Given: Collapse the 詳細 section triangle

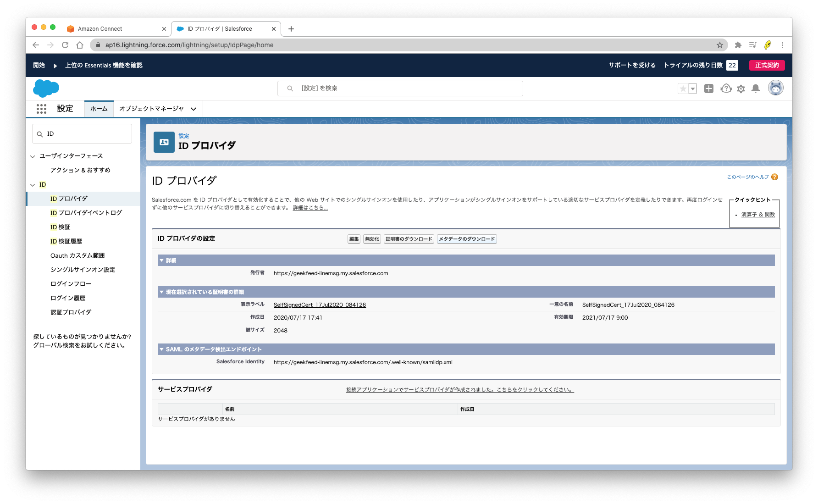Looking at the screenshot, I should coord(161,260).
